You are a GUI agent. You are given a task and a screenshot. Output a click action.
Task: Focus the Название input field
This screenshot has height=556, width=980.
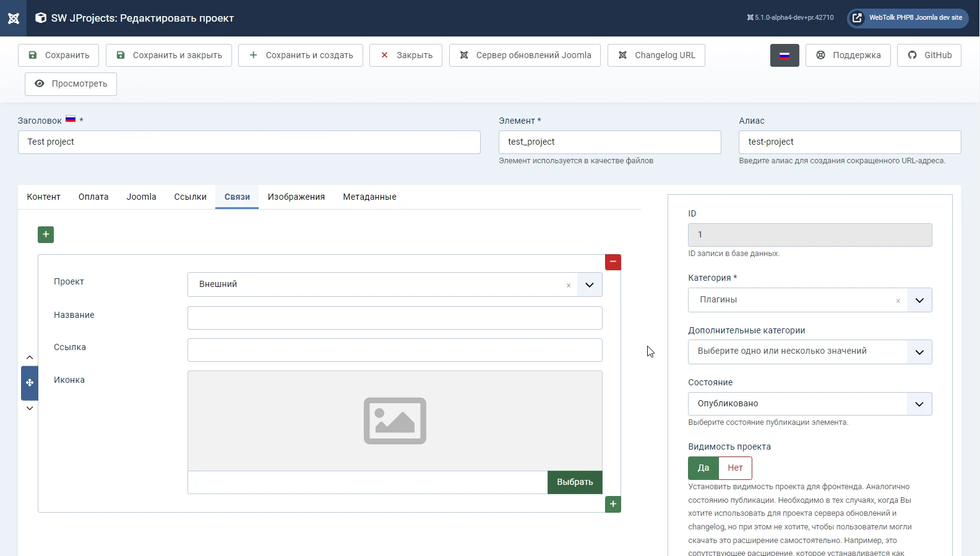[x=395, y=318]
